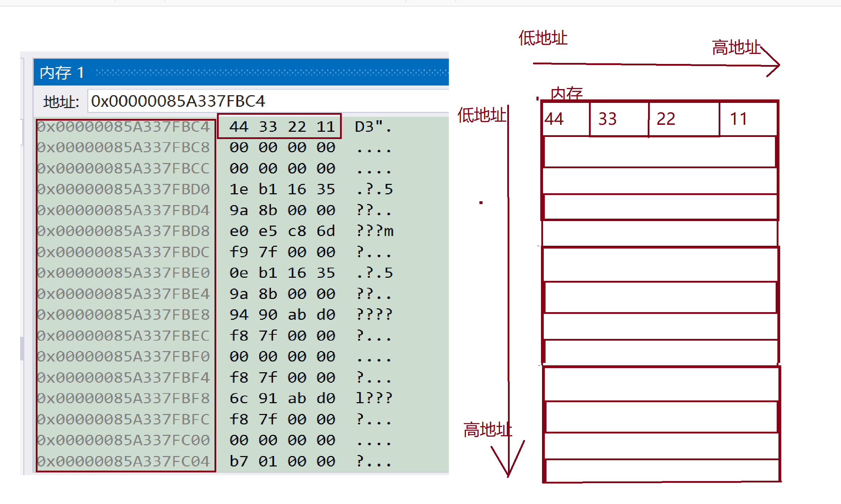Click hex byte b7 in row FC04
The image size is (841, 504).
coord(239,462)
